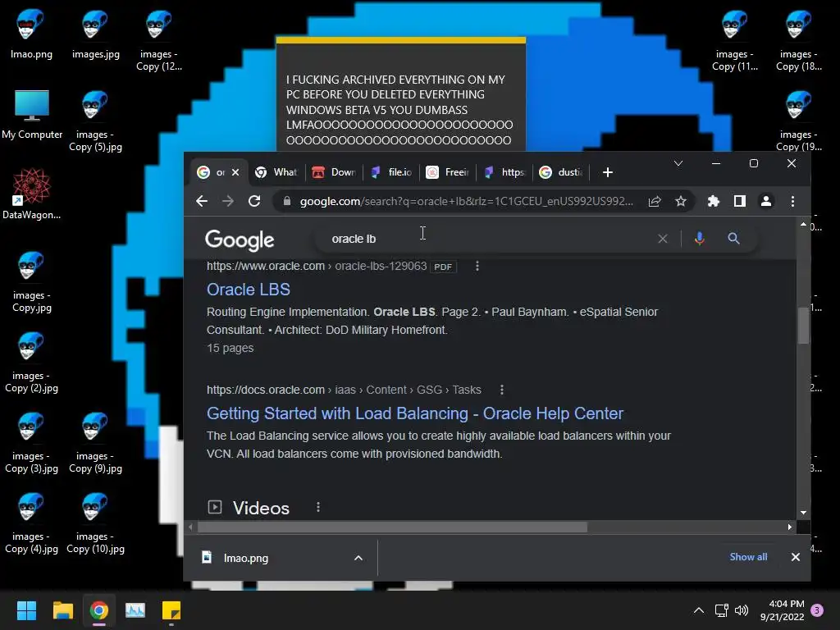Click the forward navigation arrow in Chrome

228,202
